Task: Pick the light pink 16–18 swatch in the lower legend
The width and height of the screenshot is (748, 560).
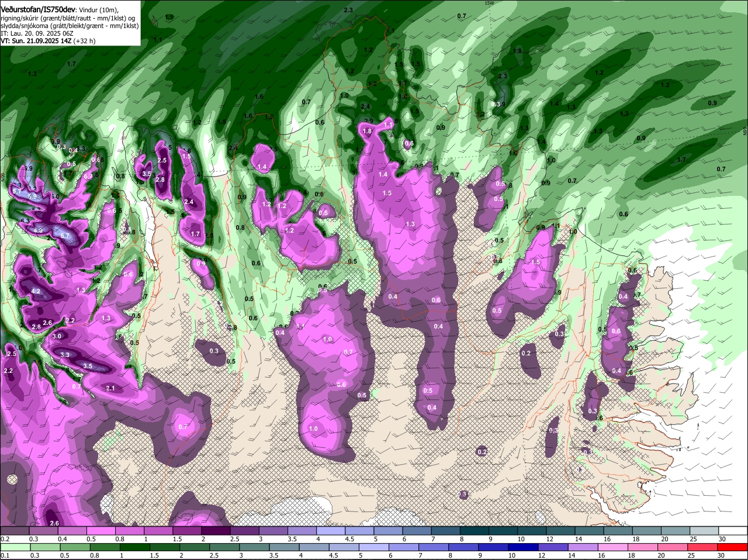Action: [x=612, y=547]
